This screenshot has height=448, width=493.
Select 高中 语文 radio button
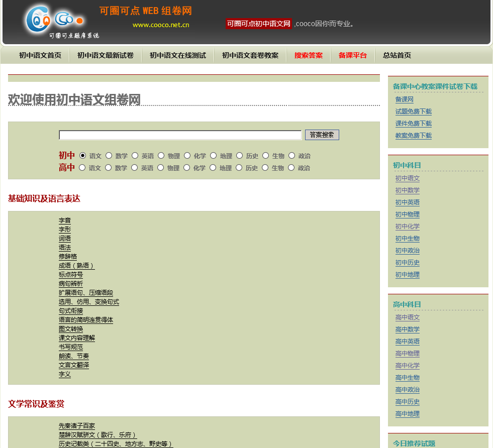82,168
